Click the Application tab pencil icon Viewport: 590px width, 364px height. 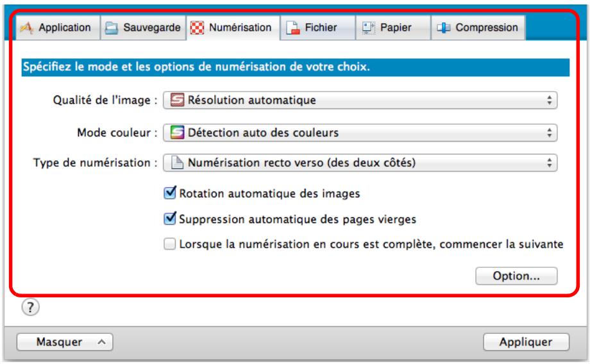pos(25,28)
